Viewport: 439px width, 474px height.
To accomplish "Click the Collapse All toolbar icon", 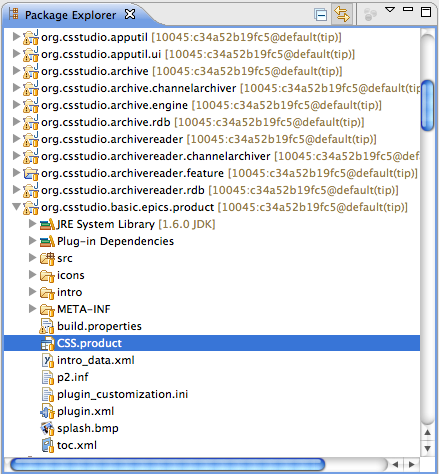I will (x=320, y=15).
